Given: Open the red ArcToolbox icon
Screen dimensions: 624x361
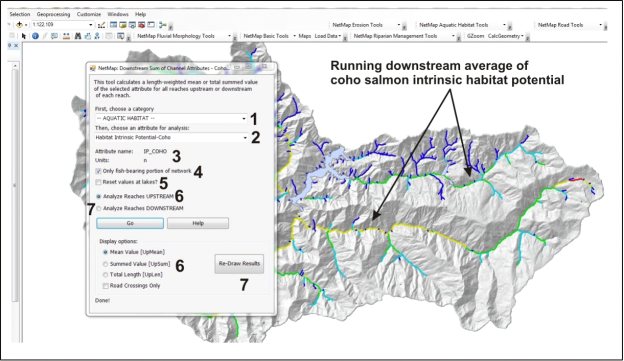Looking at the screenshot, I should coord(141,25).
